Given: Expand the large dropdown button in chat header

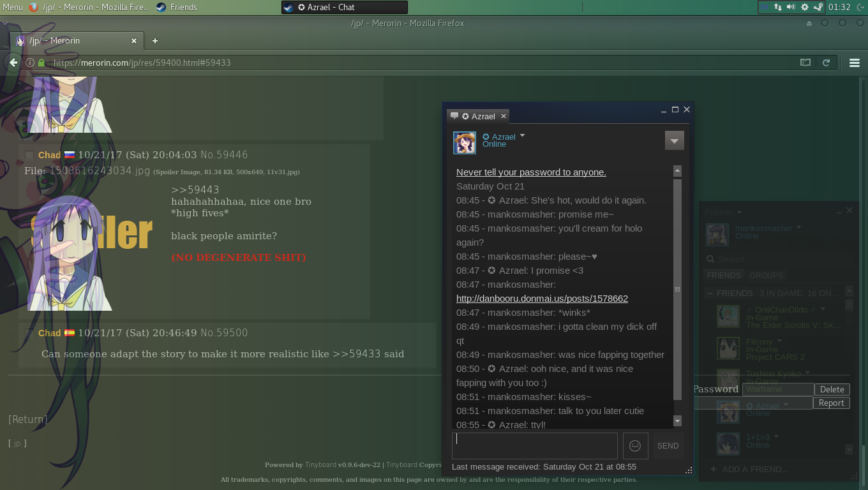Looking at the screenshot, I should 675,140.
